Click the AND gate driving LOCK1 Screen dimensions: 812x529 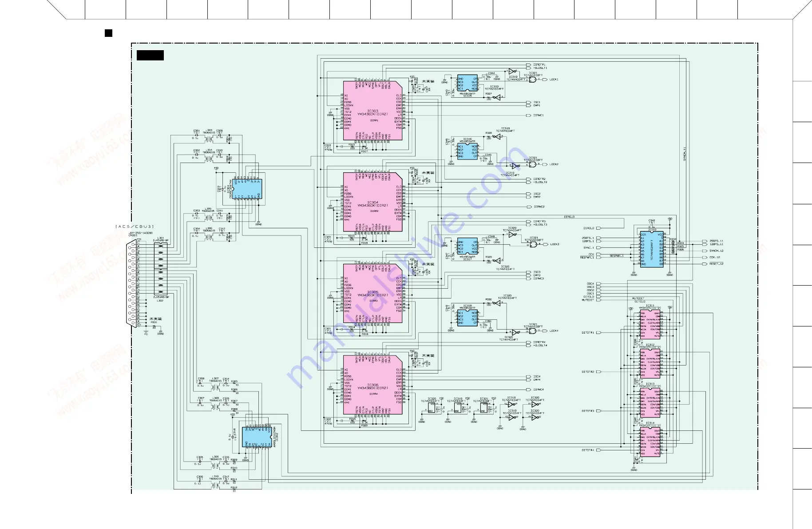click(x=533, y=80)
